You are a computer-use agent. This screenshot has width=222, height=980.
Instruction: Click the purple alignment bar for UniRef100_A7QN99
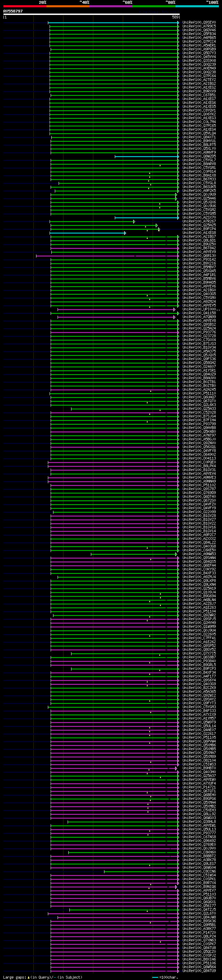click(117, 317)
